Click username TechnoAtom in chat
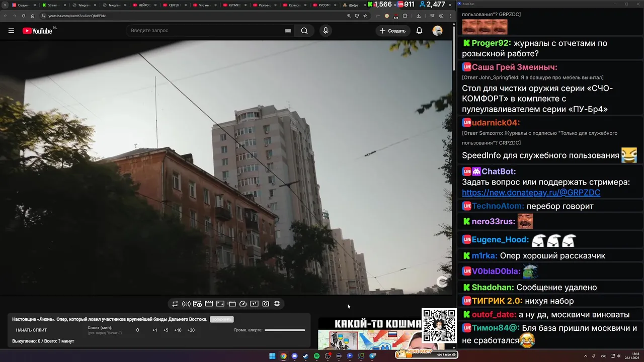Viewport: 644px width, 362px height. pos(498,206)
